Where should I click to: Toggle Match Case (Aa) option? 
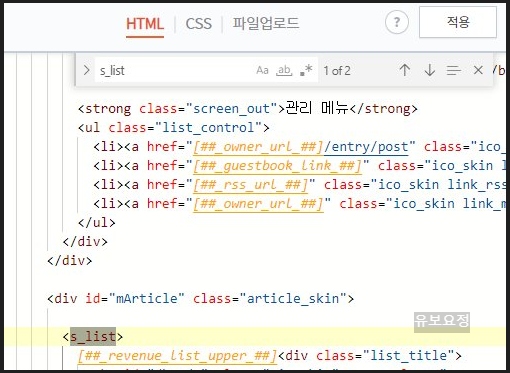point(262,70)
